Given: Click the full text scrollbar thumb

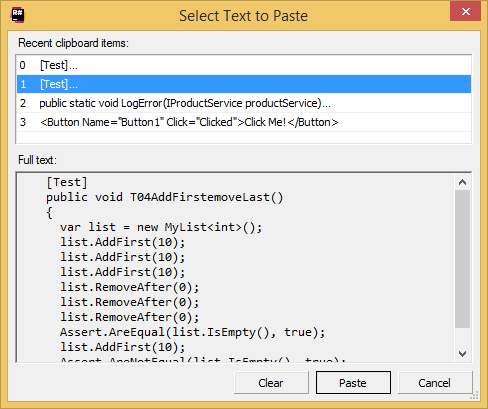Looking at the screenshot, I should point(462,259).
